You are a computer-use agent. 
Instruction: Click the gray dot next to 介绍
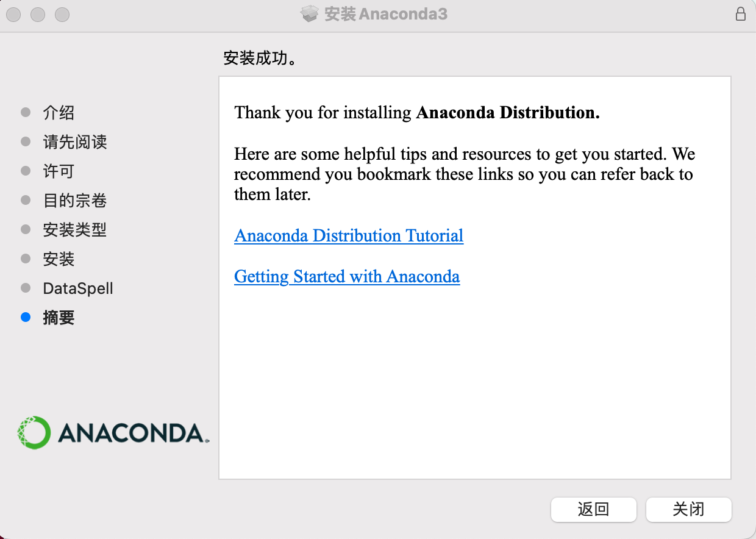coord(26,112)
